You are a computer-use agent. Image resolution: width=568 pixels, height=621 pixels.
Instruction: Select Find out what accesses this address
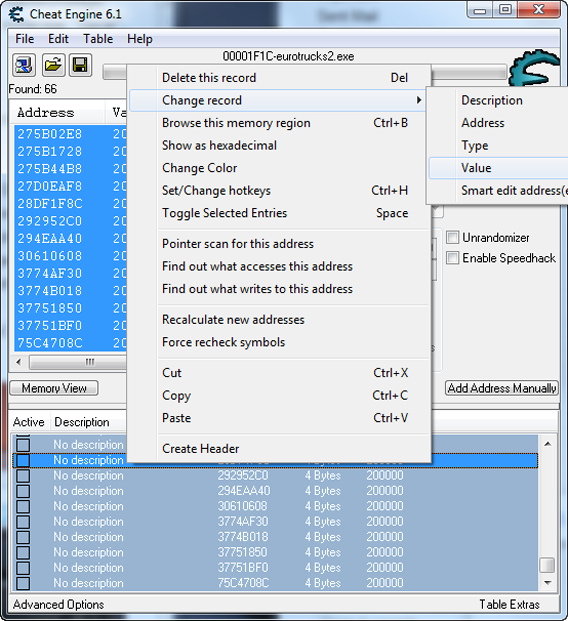click(279, 266)
